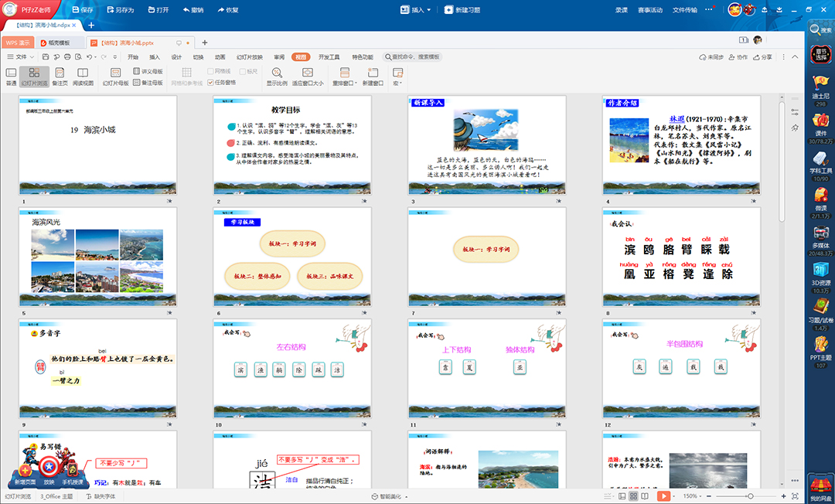Click the undo arrow in quick toolbar
835x504 pixels.
[x=90, y=57]
